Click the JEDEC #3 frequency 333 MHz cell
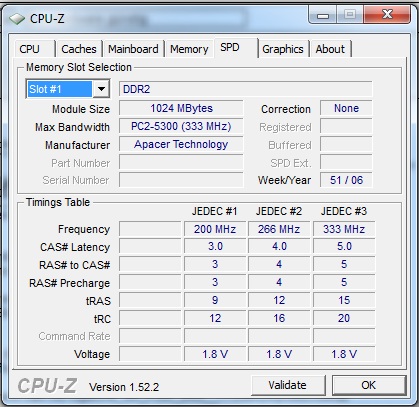Image resolution: width=419 pixels, height=407 pixels. point(344,229)
